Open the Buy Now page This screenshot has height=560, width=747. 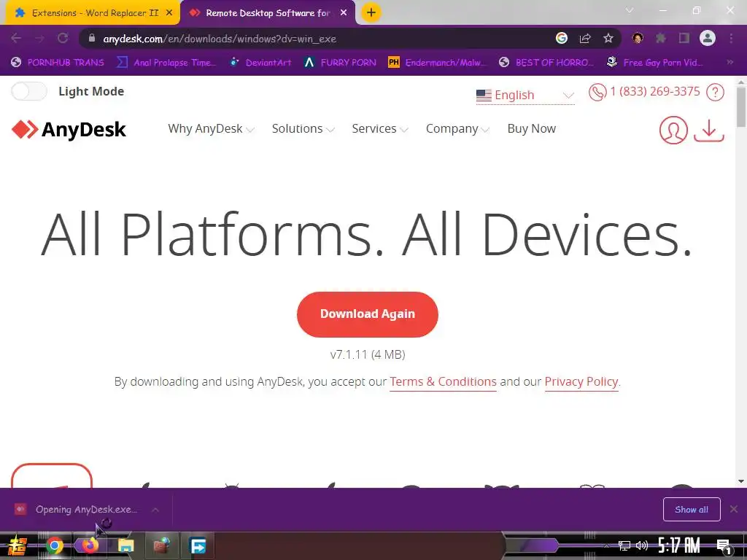coord(532,128)
